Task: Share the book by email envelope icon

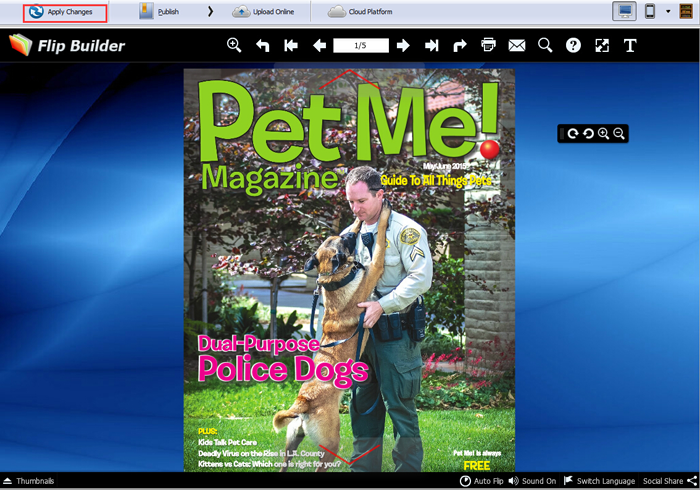Action: click(517, 45)
